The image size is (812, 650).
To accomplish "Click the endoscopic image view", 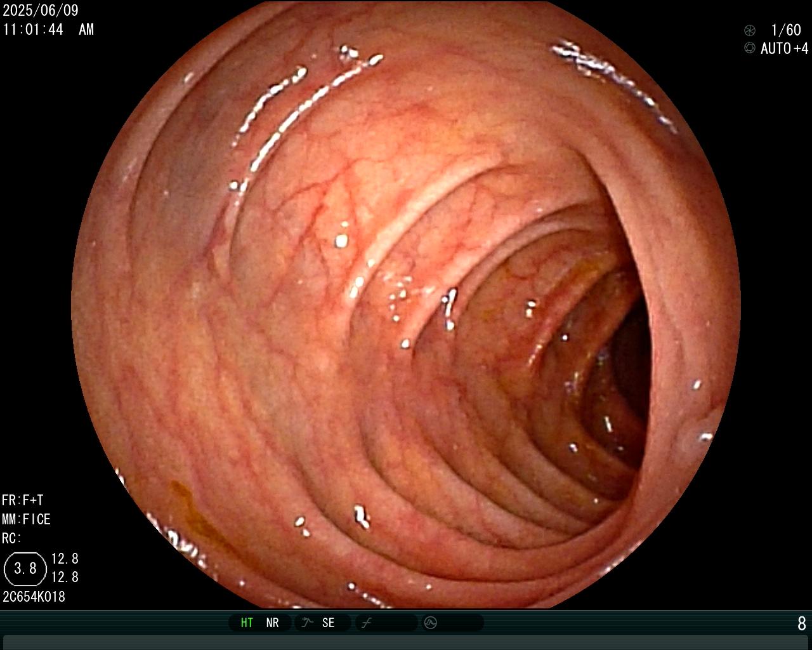I will pos(406,305).
